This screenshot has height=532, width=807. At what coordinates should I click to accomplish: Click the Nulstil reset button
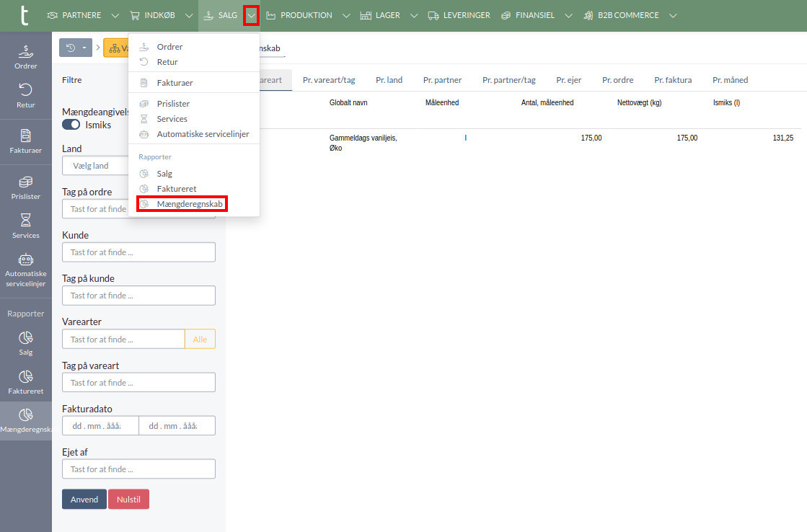coord(128,500)
